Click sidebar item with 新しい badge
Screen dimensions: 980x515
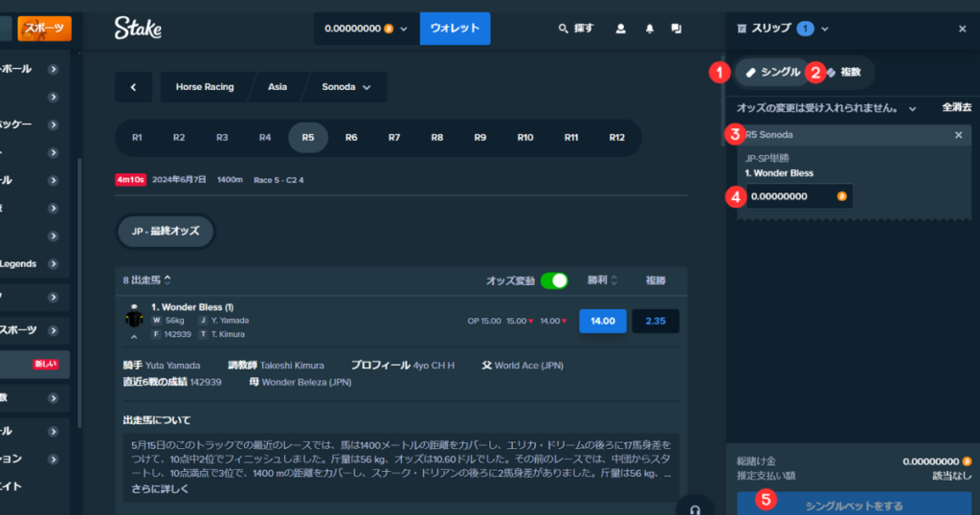(x=34, y=364)
